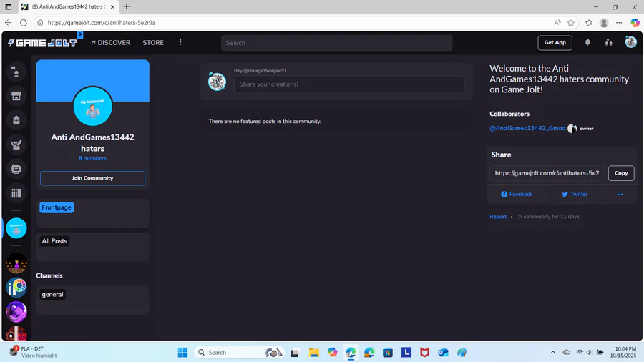Open the ibisPaint color-wheel community in sidebar
Screen dimensions: 644x362
pos(16,288)
